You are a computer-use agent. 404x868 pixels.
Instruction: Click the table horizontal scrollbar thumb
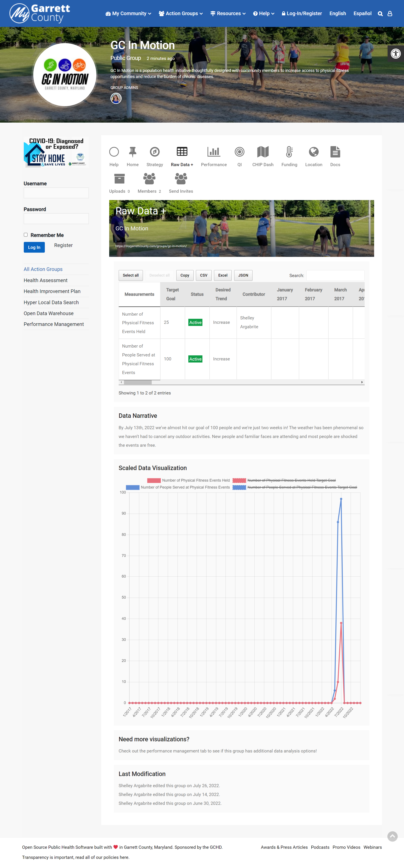(138, 382)
